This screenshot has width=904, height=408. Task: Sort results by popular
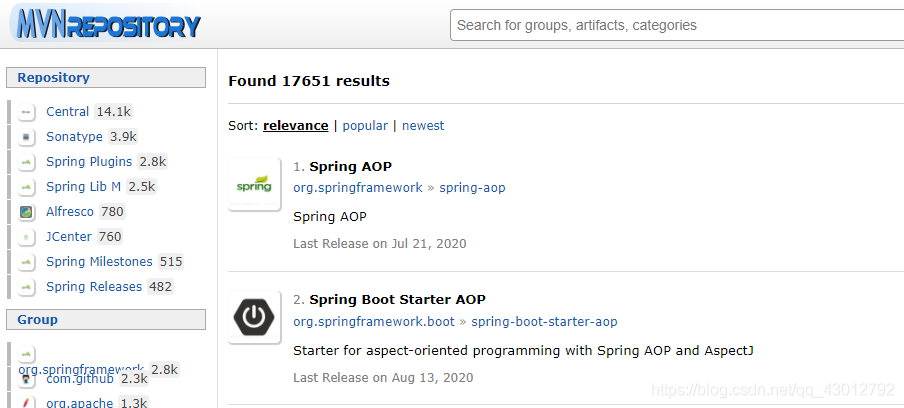pyautogui.click(x=365, y=126)
